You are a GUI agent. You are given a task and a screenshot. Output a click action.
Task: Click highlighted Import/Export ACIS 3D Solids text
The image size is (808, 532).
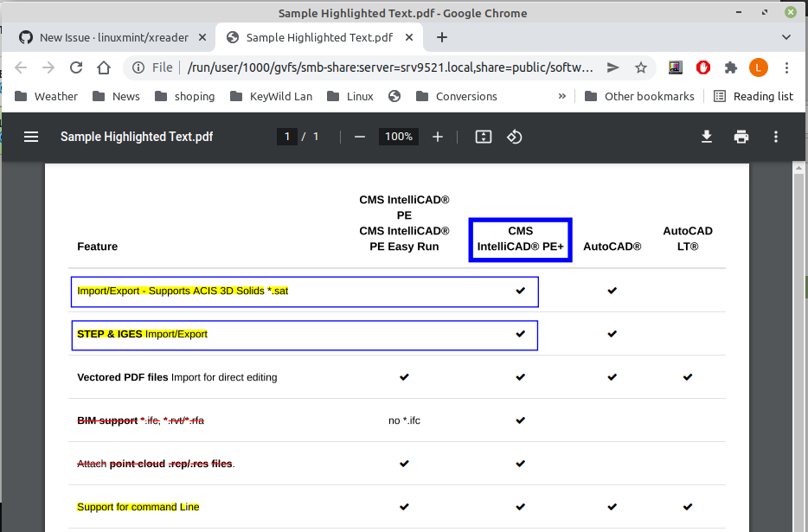click(x=183, y=291)
